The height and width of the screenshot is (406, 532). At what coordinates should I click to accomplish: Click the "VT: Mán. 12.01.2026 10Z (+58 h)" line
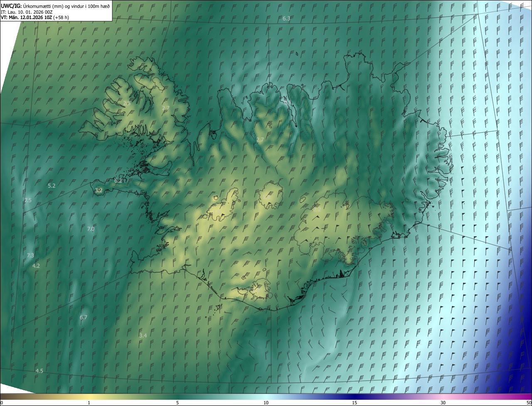35,17
